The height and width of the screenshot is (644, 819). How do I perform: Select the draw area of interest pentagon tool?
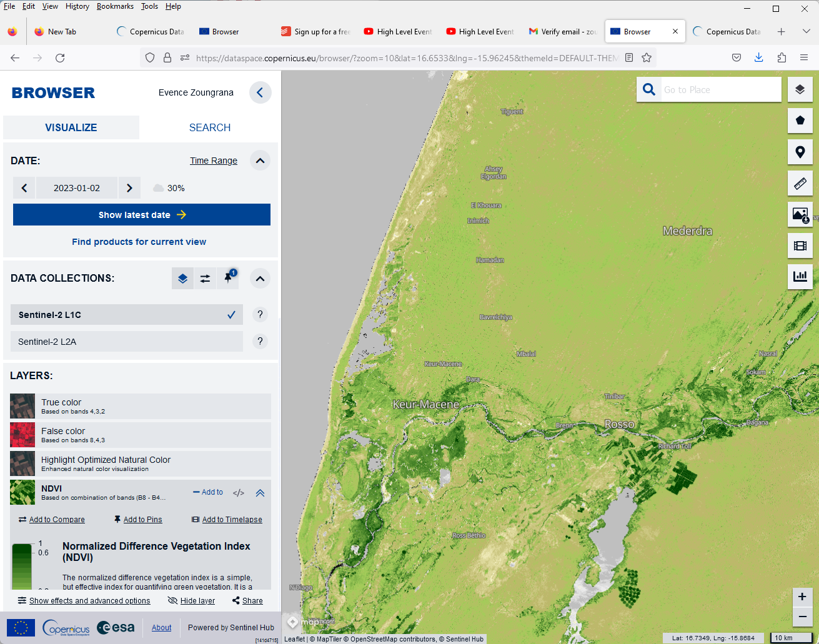click(x=800, y=121)
